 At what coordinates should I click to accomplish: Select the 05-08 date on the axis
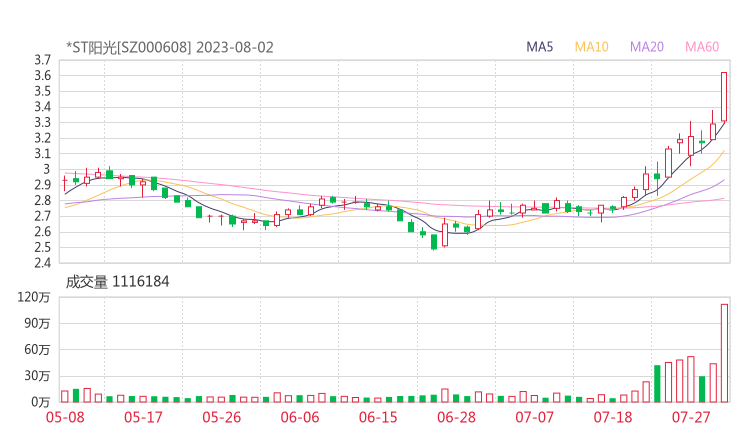(x=64, y=417)
